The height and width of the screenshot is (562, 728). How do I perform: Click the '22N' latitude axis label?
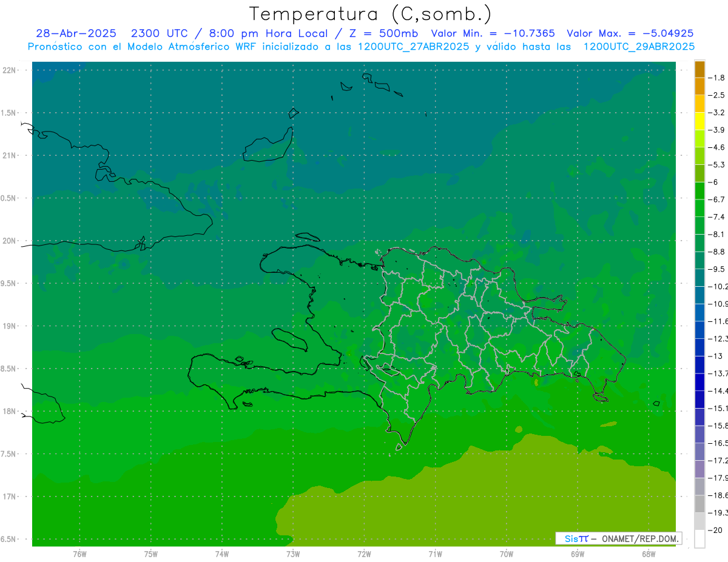9,70
